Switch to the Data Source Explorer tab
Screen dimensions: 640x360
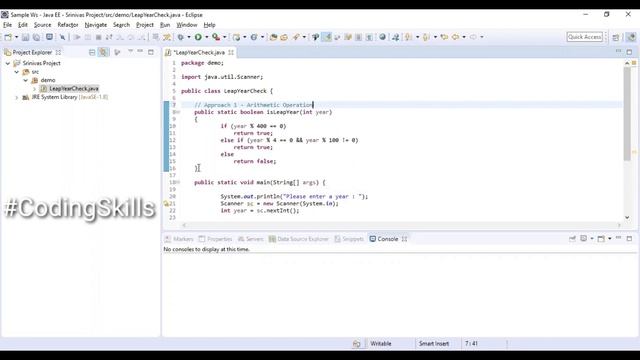tap(299, 239)
